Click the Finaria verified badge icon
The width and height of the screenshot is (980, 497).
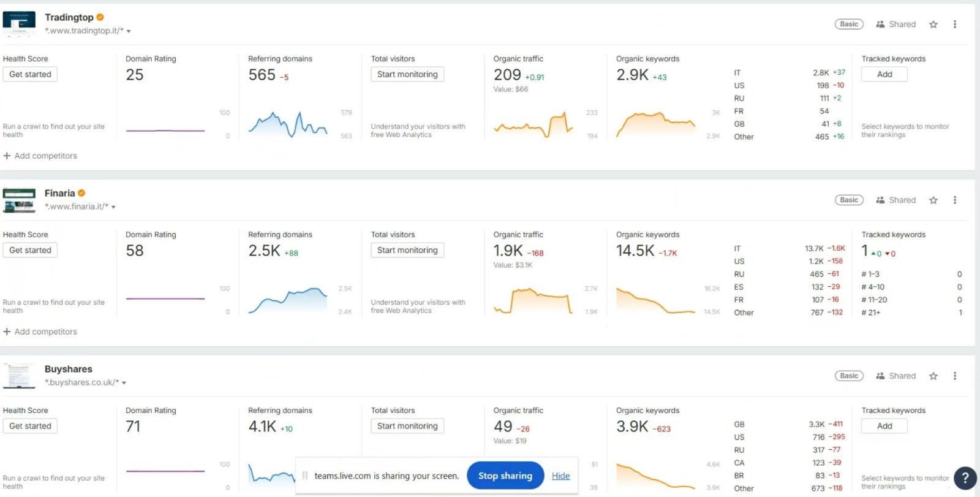81,193
